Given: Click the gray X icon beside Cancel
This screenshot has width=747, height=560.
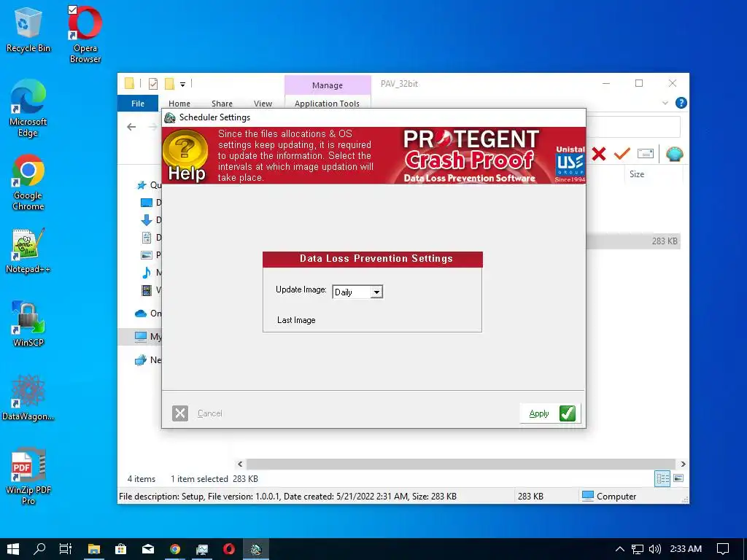Looking at the screenshot, I should tap(180, 413).
